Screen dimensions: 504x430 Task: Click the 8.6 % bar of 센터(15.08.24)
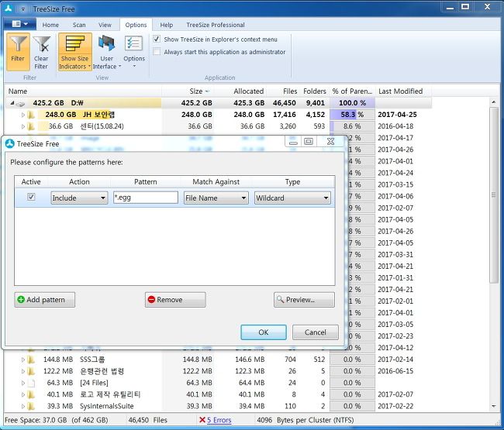[x=352, y=126]
